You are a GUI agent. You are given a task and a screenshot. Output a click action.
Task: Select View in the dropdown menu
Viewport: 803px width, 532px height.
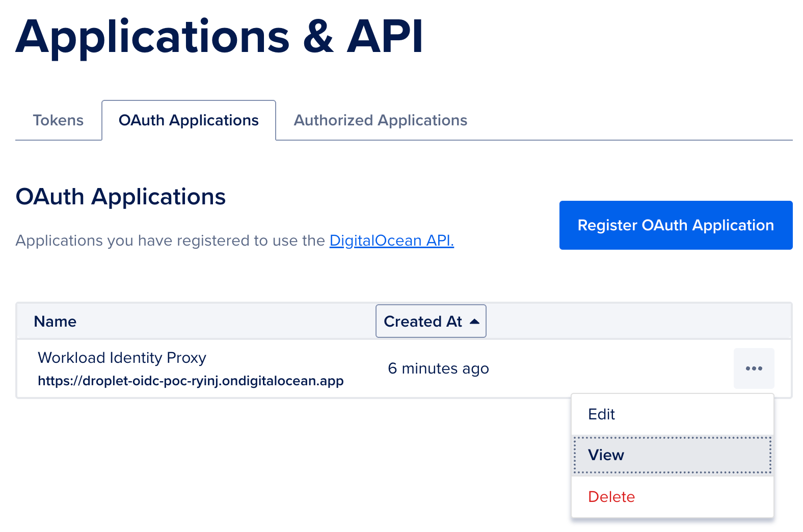coord(606,455)
